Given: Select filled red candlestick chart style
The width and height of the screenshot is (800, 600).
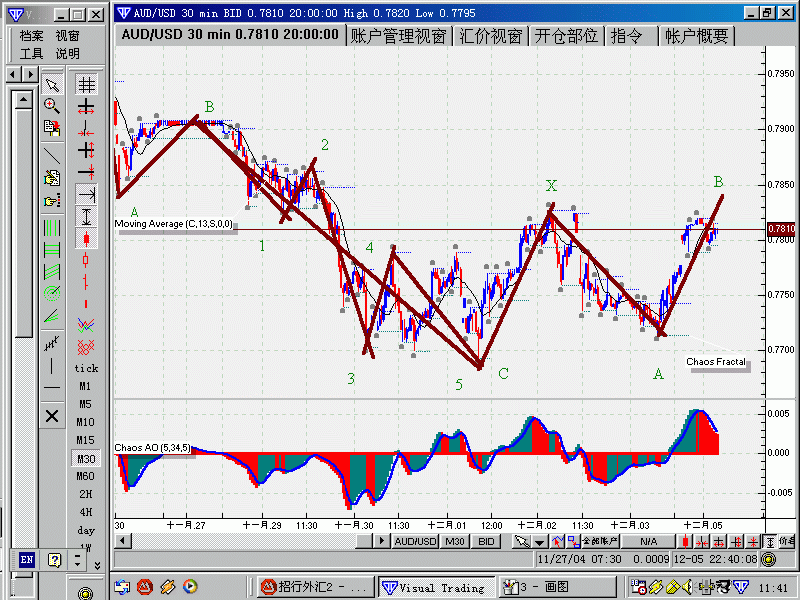Looking at the screenshot, I should point(86,238).
